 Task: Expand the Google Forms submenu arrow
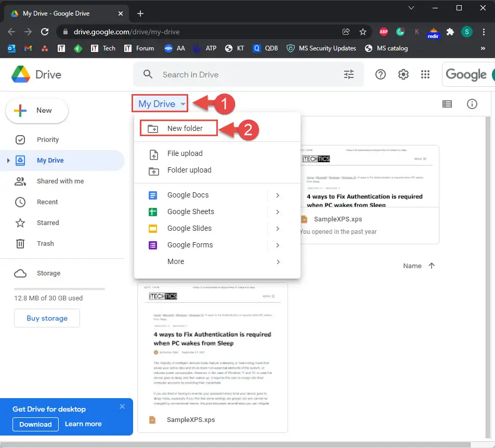coord(278,245)
